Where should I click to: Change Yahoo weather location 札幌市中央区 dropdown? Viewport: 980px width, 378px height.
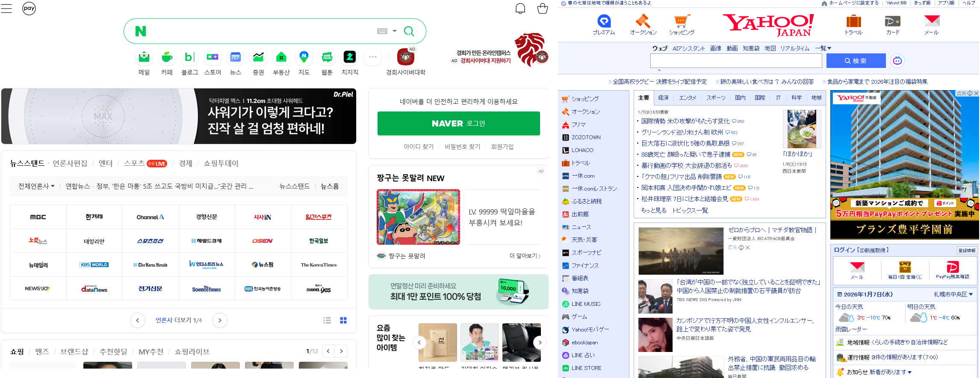pyautogui.click(x=953, y=294)
